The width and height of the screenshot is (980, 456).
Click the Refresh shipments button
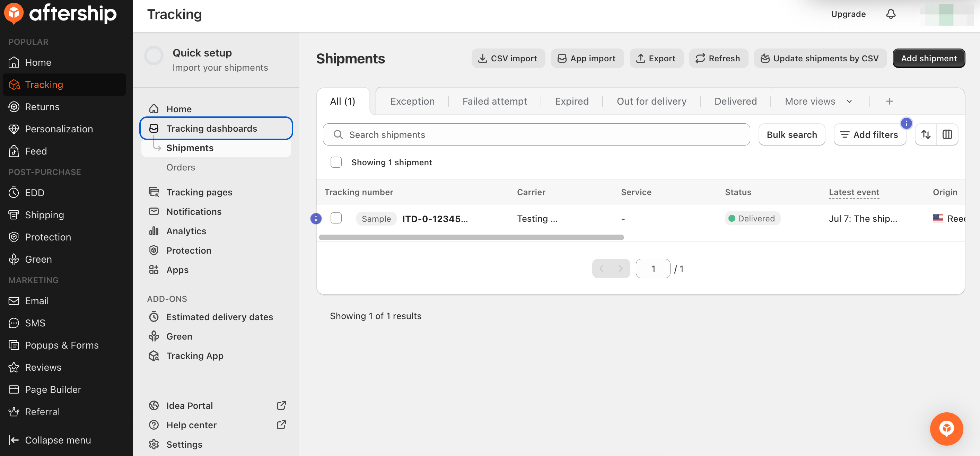click(x=718, y=58)
